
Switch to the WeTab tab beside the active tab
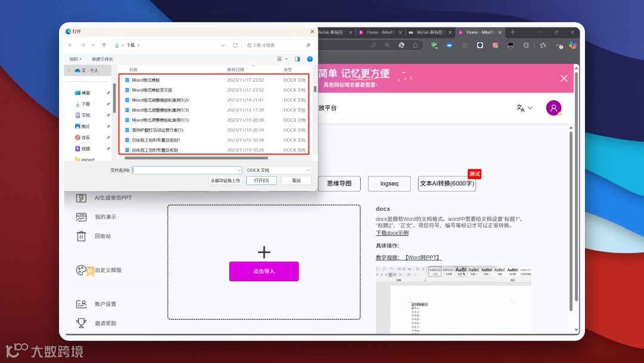(429, 32)
